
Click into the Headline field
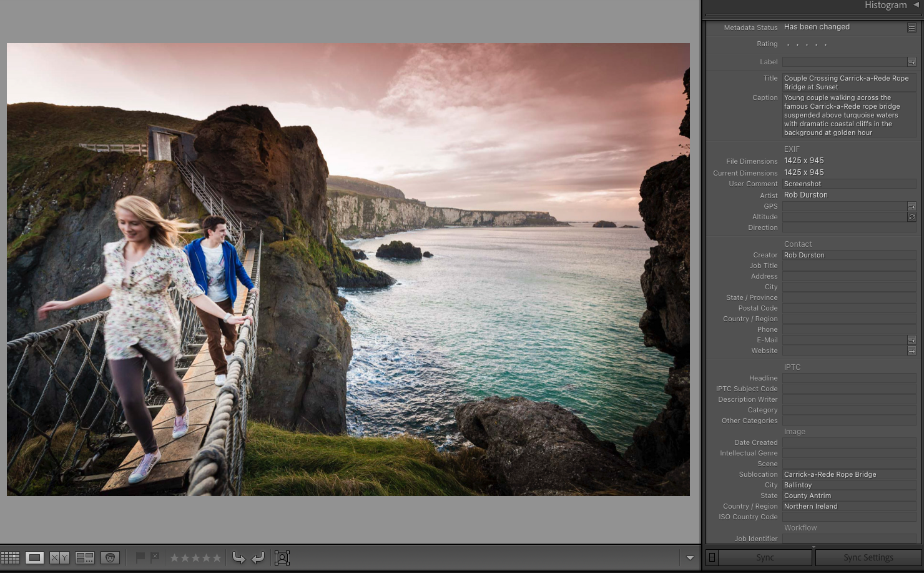849,378
